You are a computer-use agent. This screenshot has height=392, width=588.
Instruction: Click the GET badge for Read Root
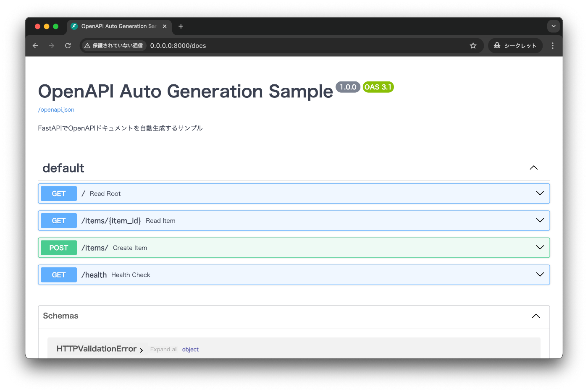[x=59, y=193]
